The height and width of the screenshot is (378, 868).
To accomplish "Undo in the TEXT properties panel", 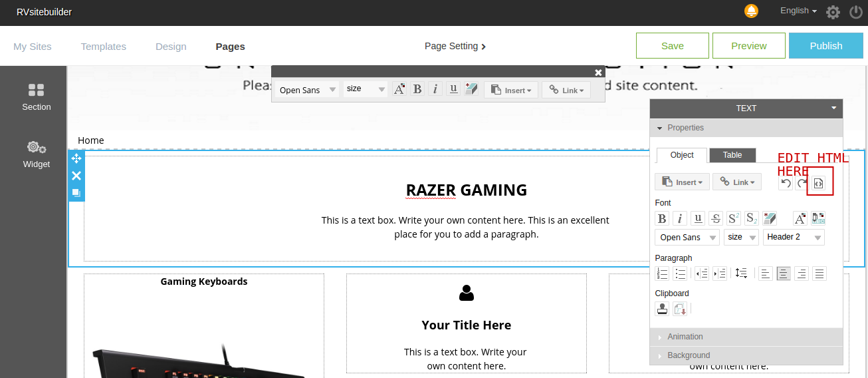I will (786, 183).
